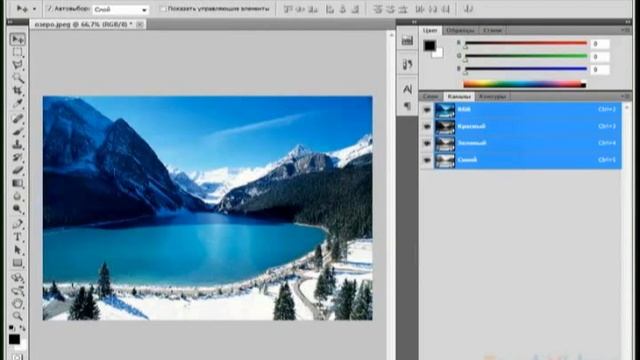The image size is (640, 360).
Task: Open the tool preset picker arrow
Action: [34, 9]
